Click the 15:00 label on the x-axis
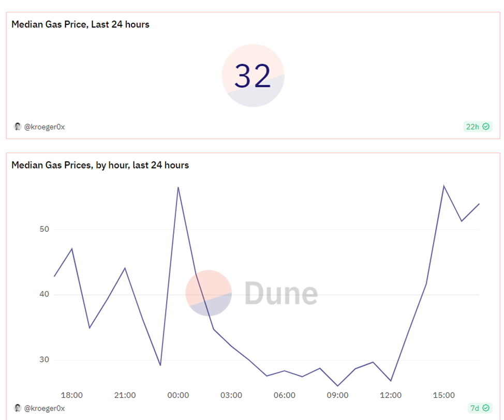 [444, 395]
